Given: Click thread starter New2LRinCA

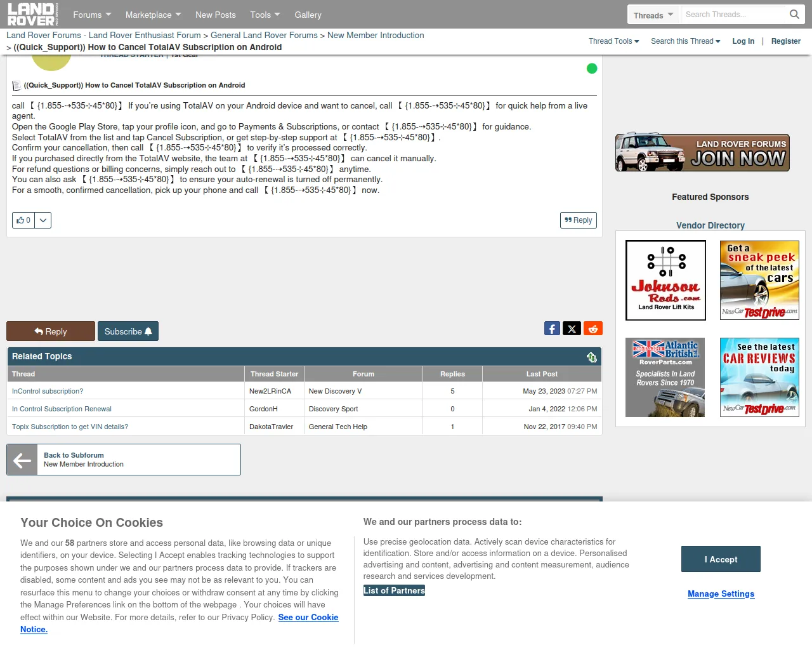Looking at the screenshot, I should pos(270,391).
